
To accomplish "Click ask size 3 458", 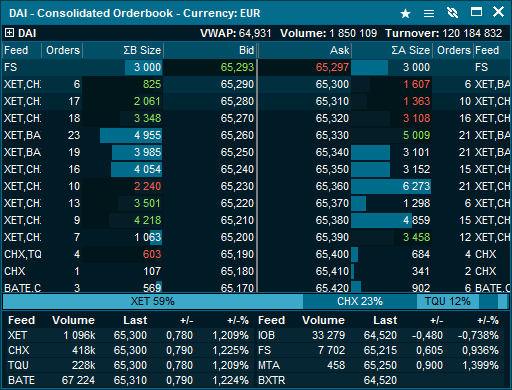I will pyautogui.click(x=417, y=237).
